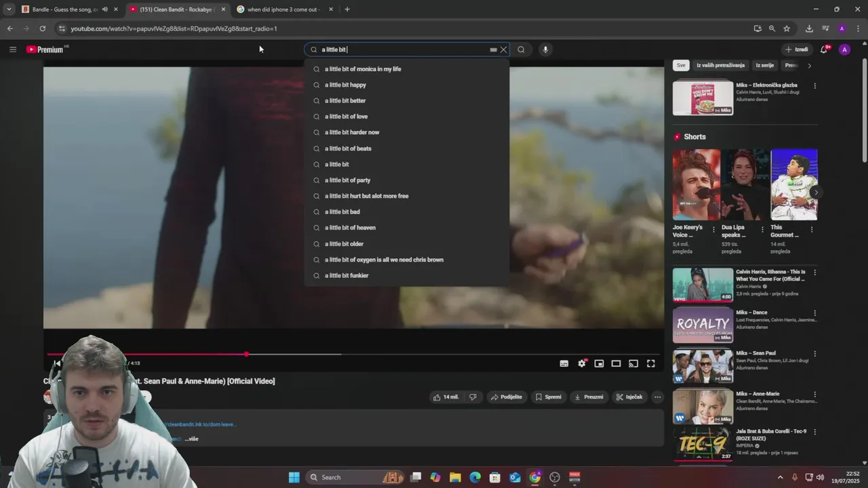
Task: Open the YouTube guide hamburger menu
Action: [x=12, y=49]
